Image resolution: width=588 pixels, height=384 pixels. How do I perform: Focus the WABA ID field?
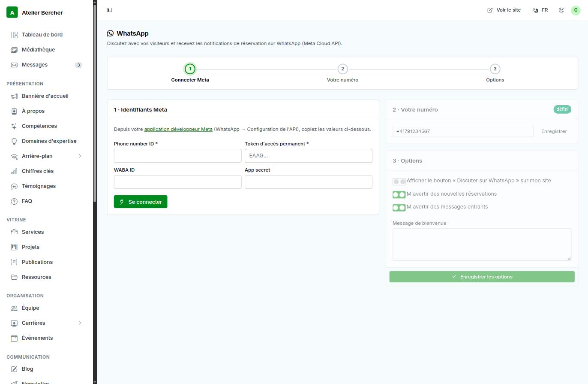pos(177,182)
